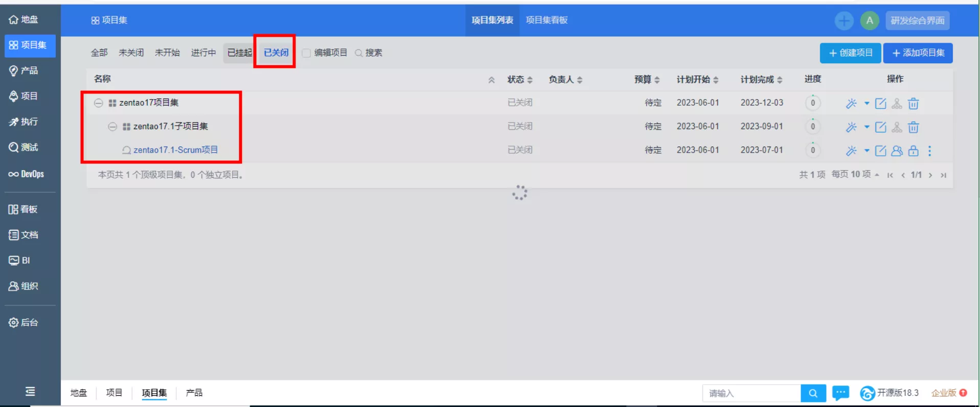Open 组织 in sidebar
980x407 pixels.
click(24, 286)
